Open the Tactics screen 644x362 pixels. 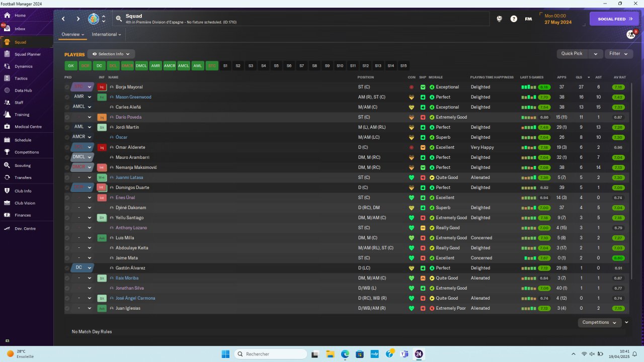21,78
